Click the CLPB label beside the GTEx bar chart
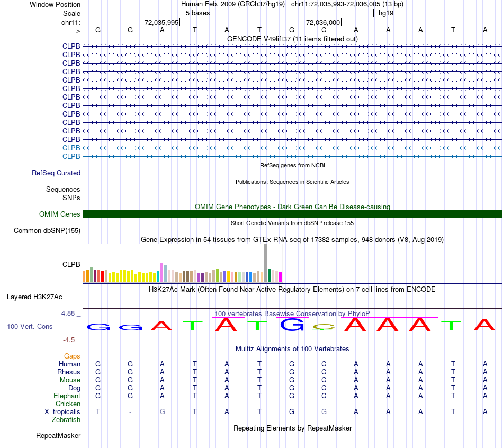 tap(71, 264)
